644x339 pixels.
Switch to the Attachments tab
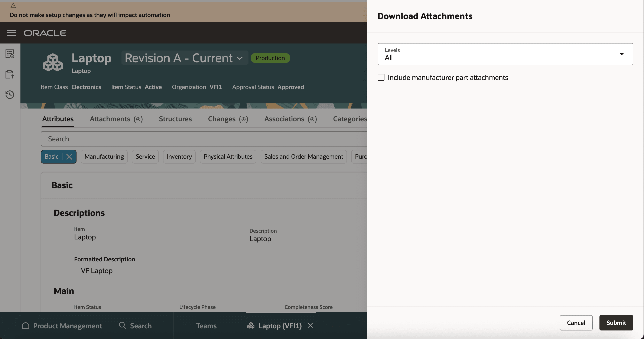(x=110, y=119)
